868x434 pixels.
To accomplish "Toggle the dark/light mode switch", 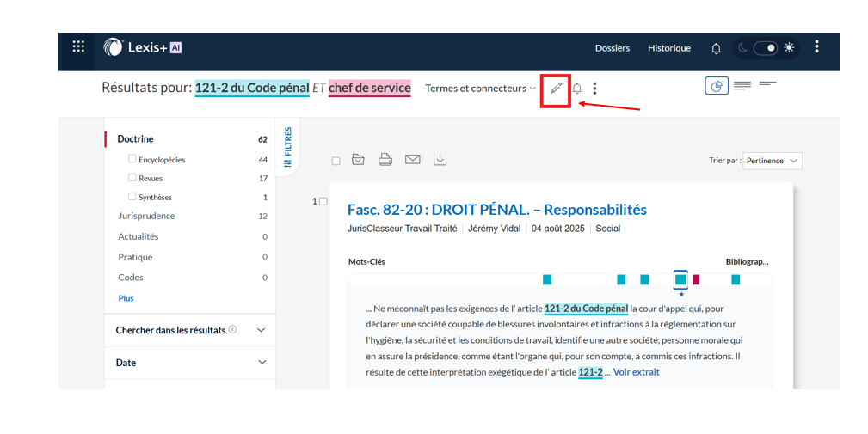I will pyautogui.click(x=766, y=48).
